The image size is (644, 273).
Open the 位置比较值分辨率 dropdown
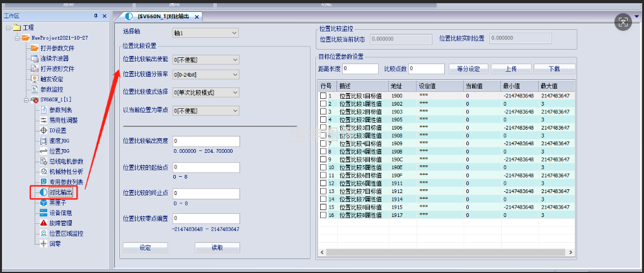pos(205,75)
